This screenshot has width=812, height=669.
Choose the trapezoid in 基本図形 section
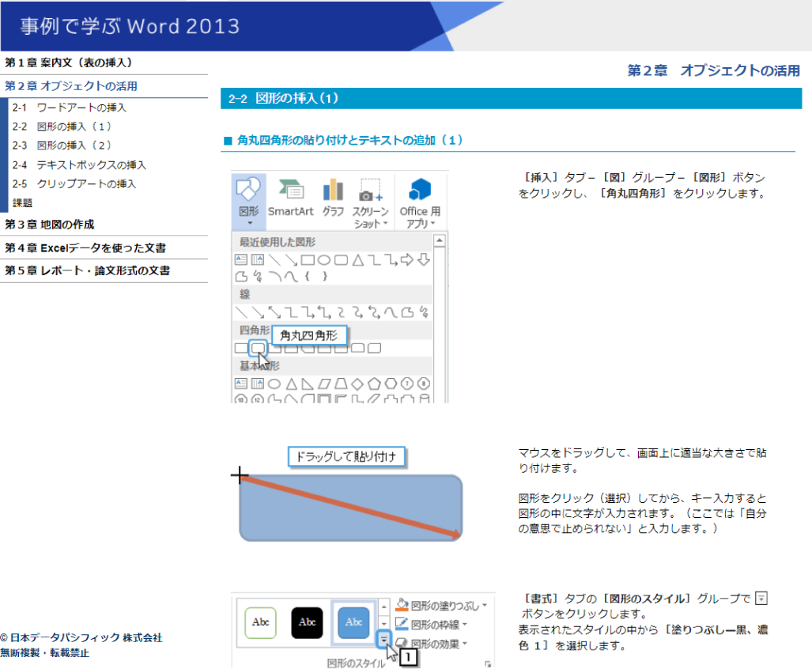(x=341, y=384)
